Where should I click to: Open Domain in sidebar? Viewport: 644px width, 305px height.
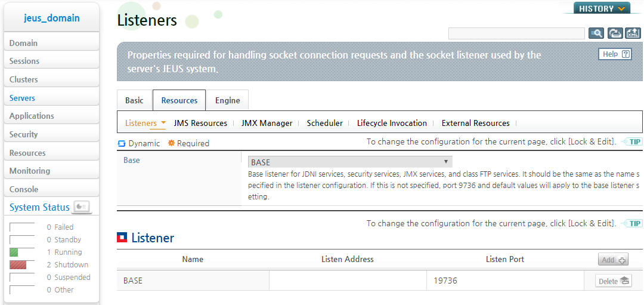point(52,43)
